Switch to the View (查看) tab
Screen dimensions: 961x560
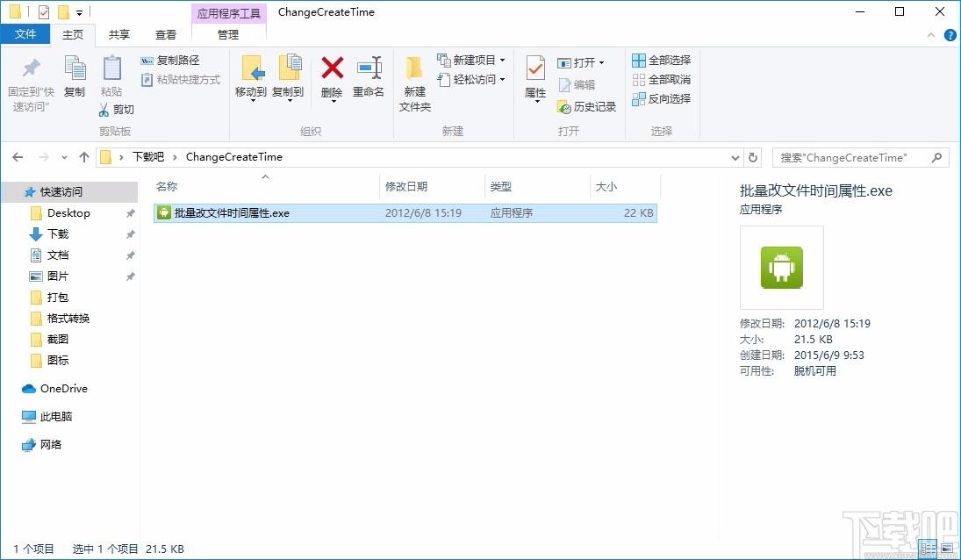coord(166,34)
